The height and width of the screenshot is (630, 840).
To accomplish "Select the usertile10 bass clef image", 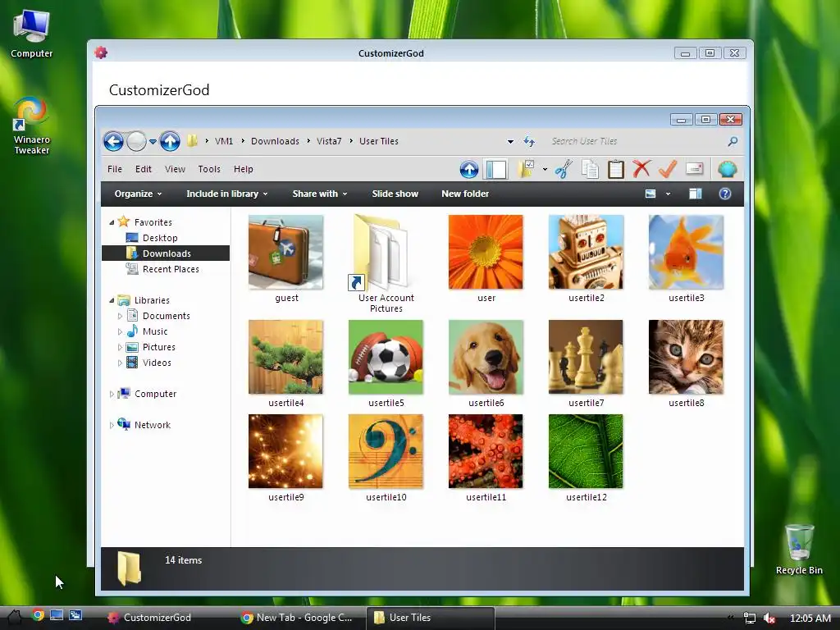I will pyautogui.click(x=386, y=452).
